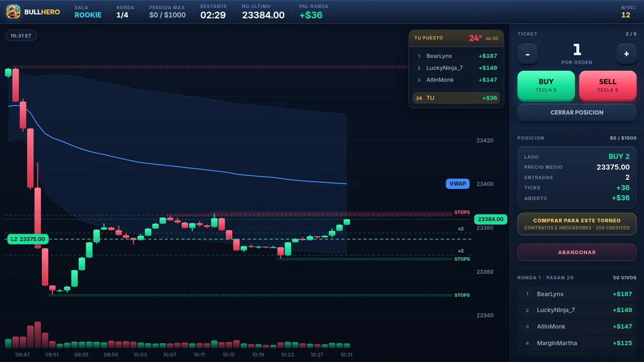The image size is (644, 362).
Task: Click the highlighted TU +$36 row
Action: click(456, 98)
